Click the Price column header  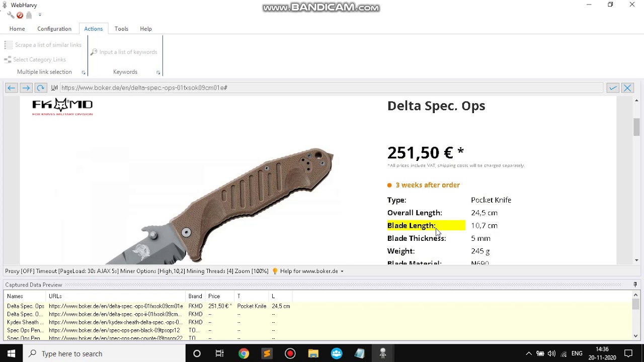[220, 296]
